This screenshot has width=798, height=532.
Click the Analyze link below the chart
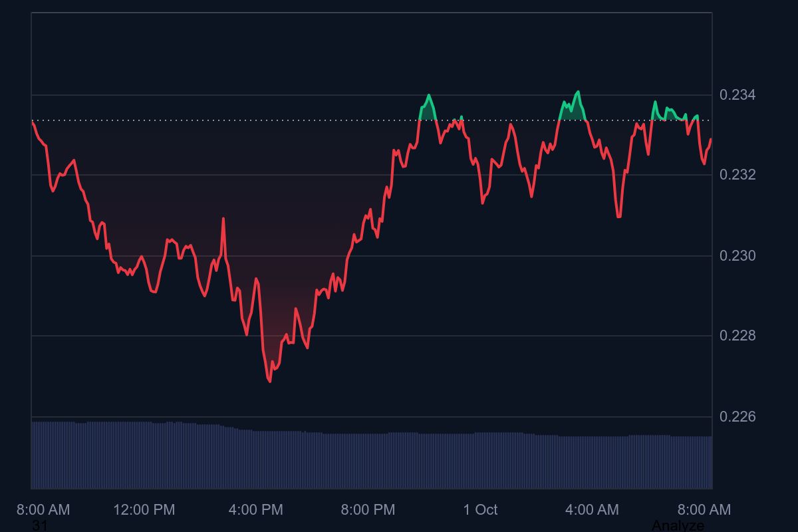pos(677,525)
